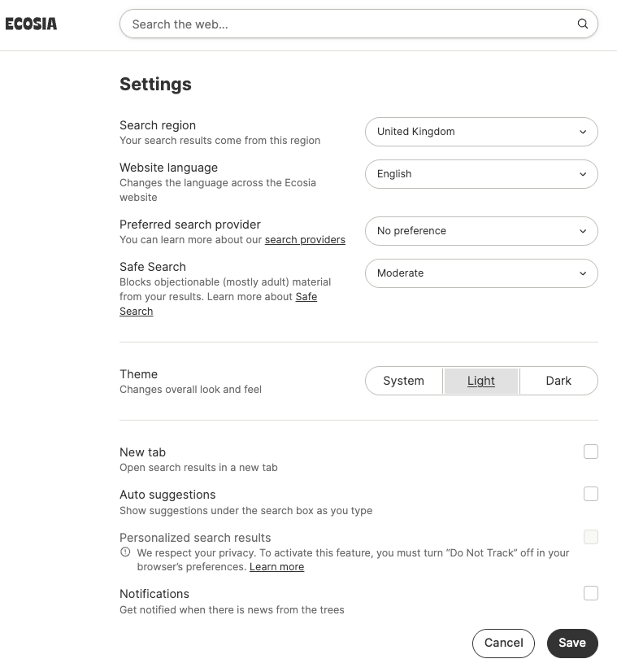Select the System theme

(x=405, y=380)
